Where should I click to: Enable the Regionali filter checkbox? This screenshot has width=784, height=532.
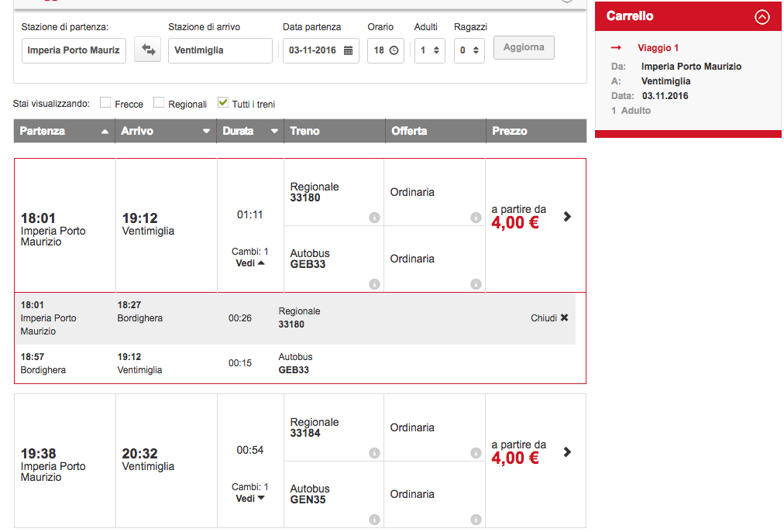159,102
